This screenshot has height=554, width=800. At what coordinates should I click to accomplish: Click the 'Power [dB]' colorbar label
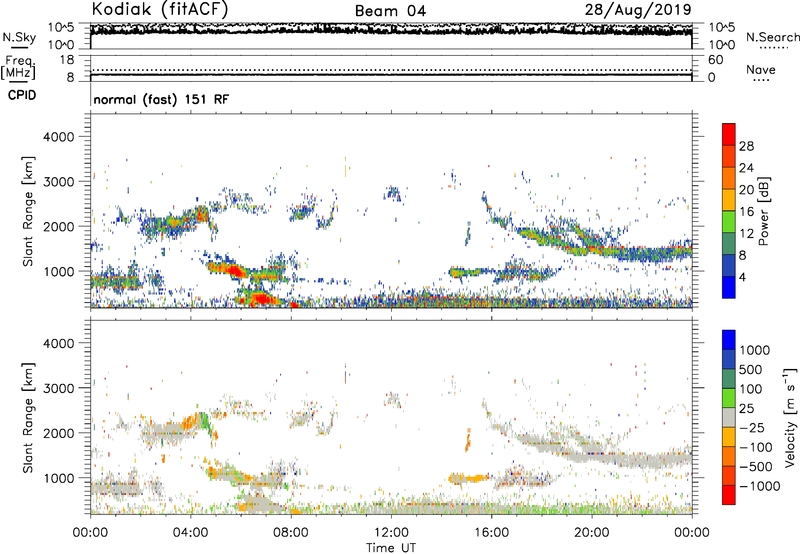coord(763,211)
